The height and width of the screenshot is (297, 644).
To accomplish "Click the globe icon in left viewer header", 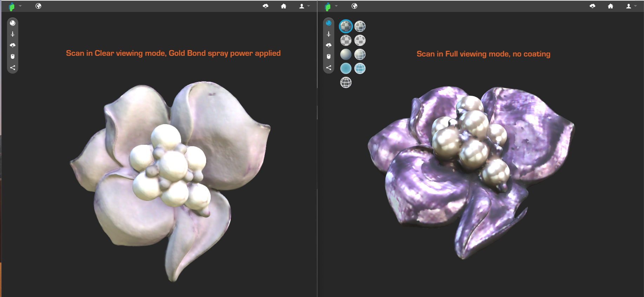I will tap(39, 6).
